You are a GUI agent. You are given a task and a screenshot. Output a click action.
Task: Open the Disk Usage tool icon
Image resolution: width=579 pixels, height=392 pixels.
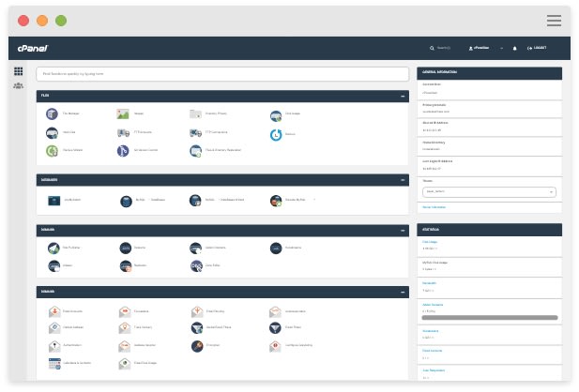[276, 116]
